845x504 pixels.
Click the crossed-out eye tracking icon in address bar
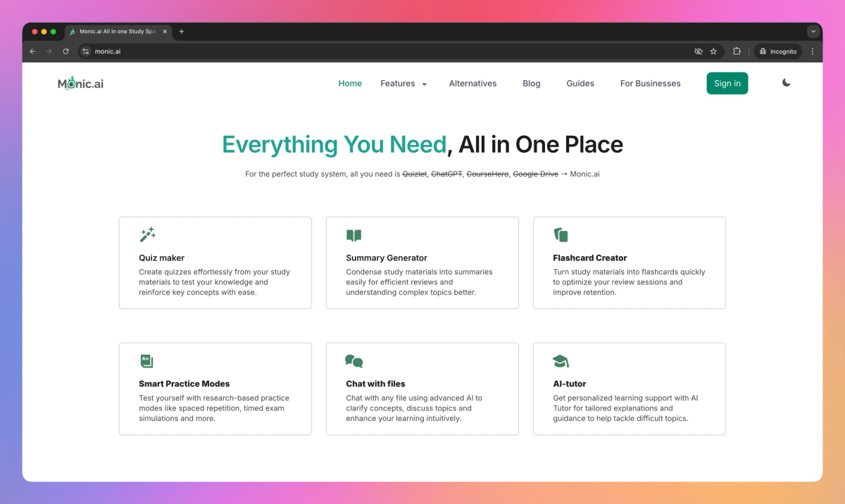699,51
